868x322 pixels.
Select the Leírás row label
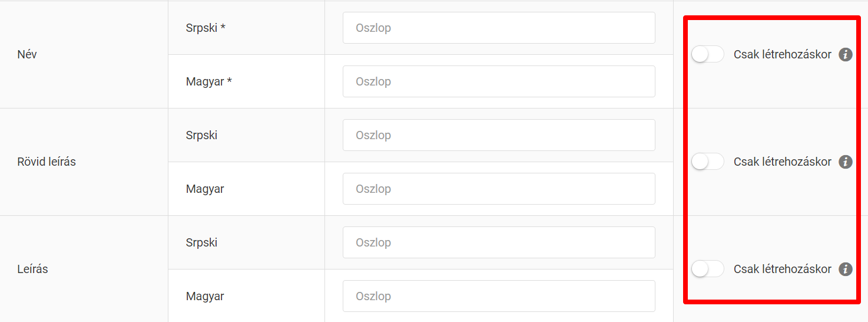pyautogui.click(x=33, y=269)
